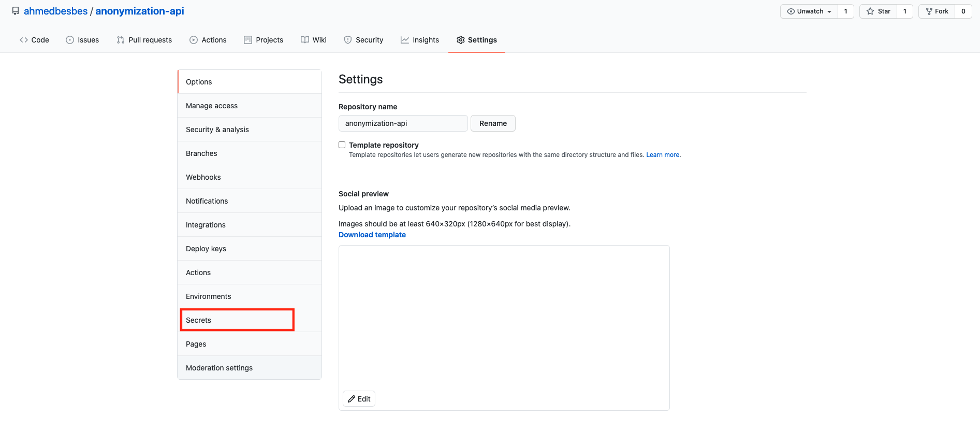The width and height of the screenshot is (980, 430).
Task: Focus the Repository name input field
Action: coord(403,123)
